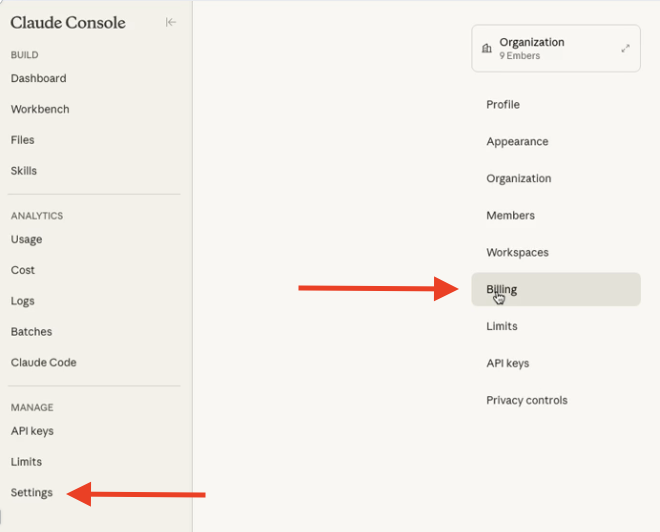View Usage analytics

click(x=27, y=239)
